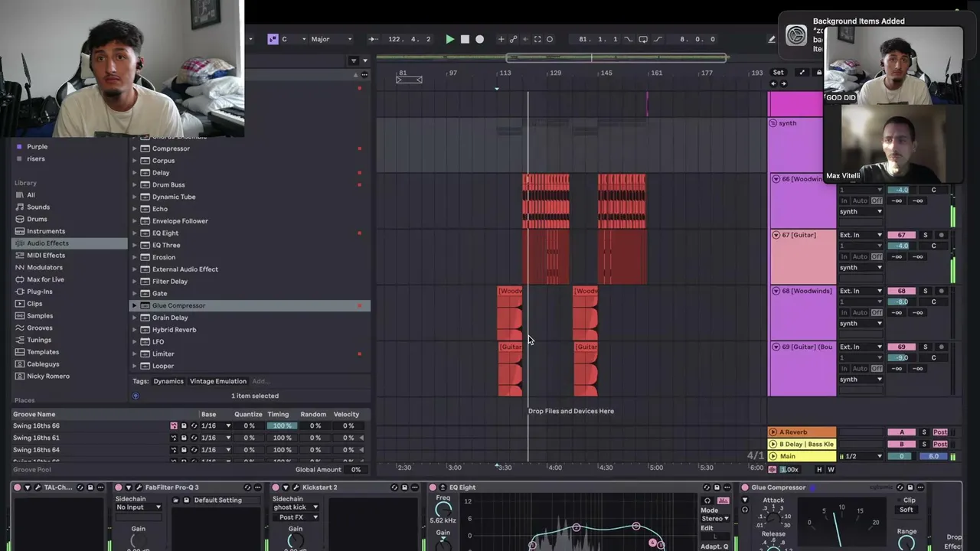Click the Global Amount value field
Viewport: 980px width, 551px height.
[356, 470]
